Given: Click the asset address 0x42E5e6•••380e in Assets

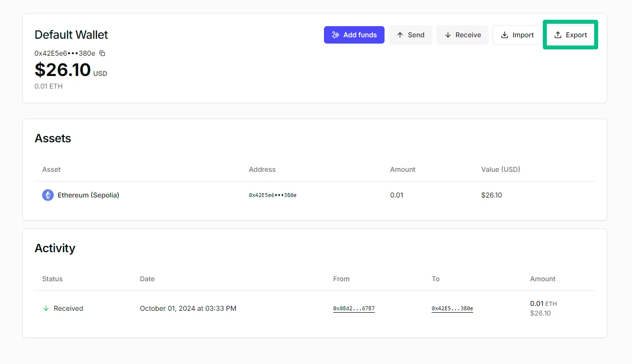Looking at the screenshot, I should click(x=273, y=195).
